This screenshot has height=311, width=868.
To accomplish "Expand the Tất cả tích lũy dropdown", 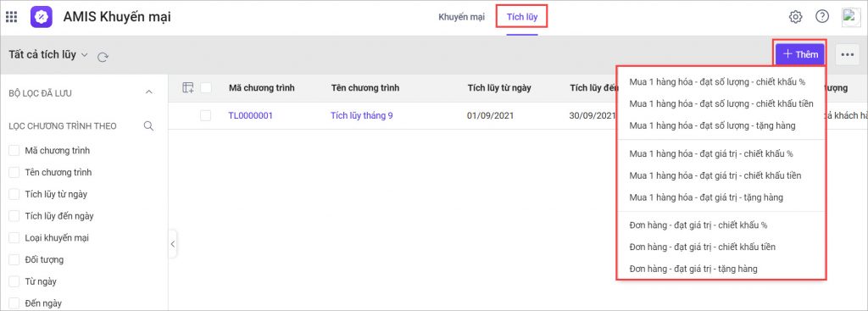I will click(x=48, y=55).
